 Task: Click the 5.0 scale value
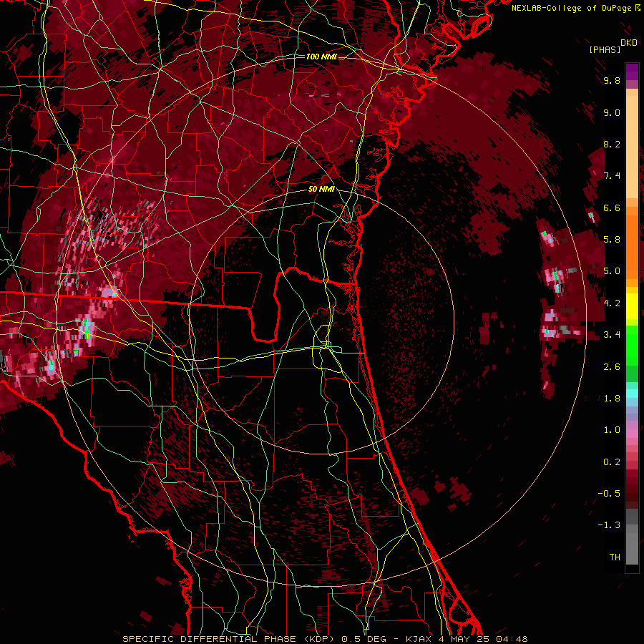point(612,271)
